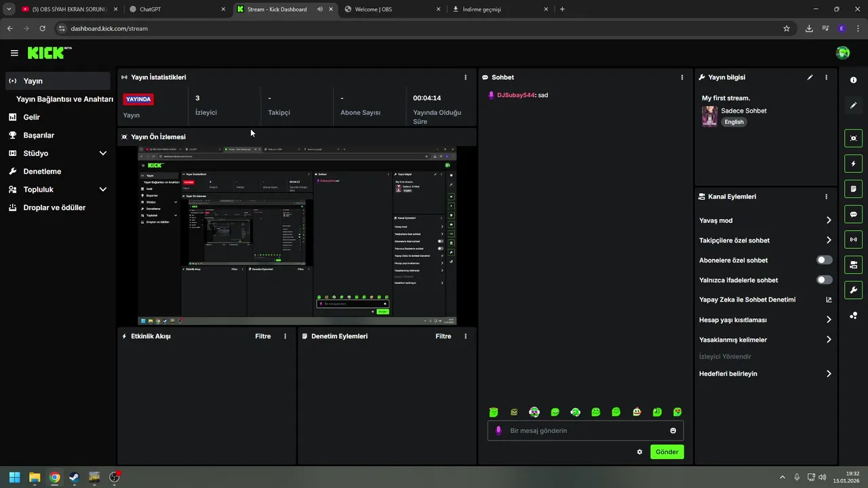
Task: Open the chat settings gear icon
Action: (639, 452)
